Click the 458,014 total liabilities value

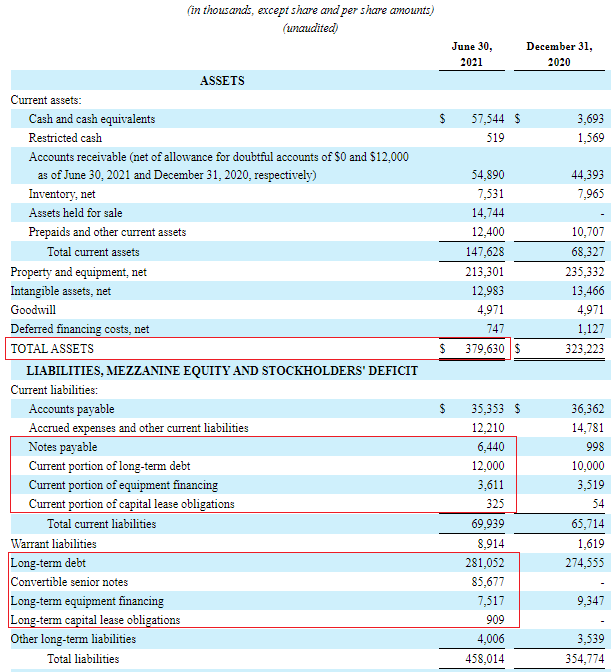click(485, 659)
